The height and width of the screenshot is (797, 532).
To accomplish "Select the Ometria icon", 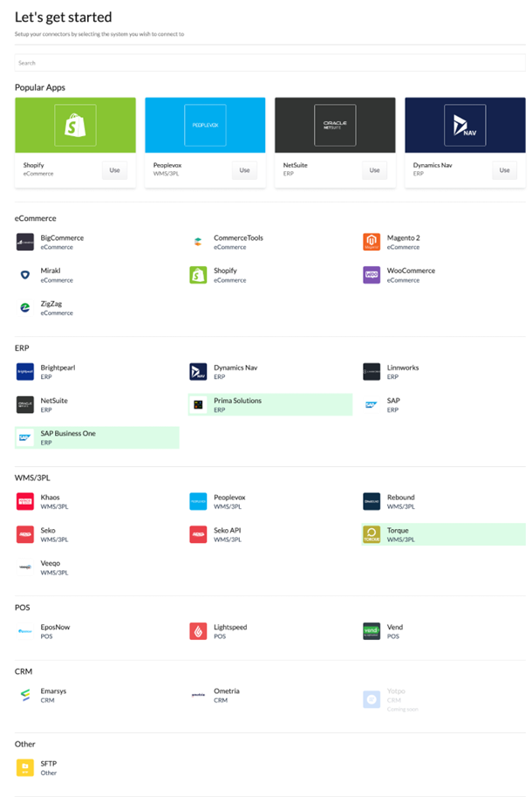I will (x=198, y=695).
